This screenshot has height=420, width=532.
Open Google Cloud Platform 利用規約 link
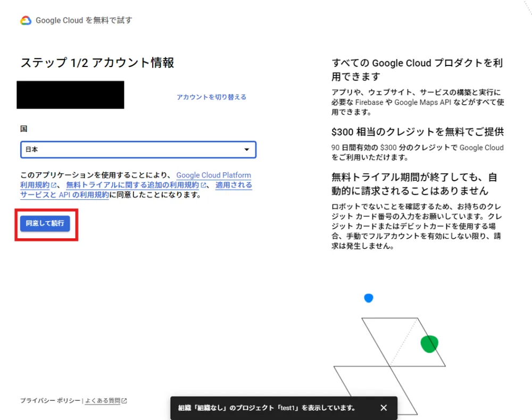click(213, 175)
